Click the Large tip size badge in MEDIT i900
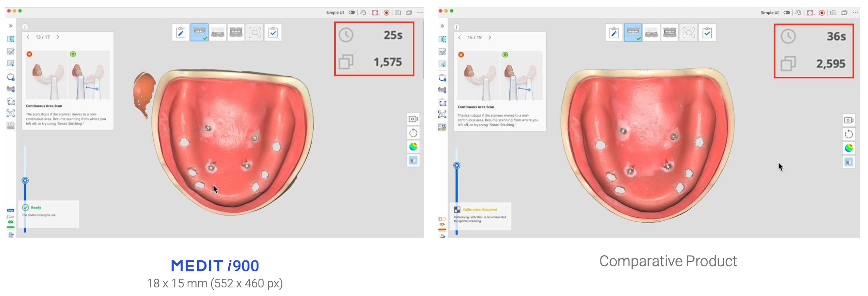 pyautogui.click(x=11, y=211)
